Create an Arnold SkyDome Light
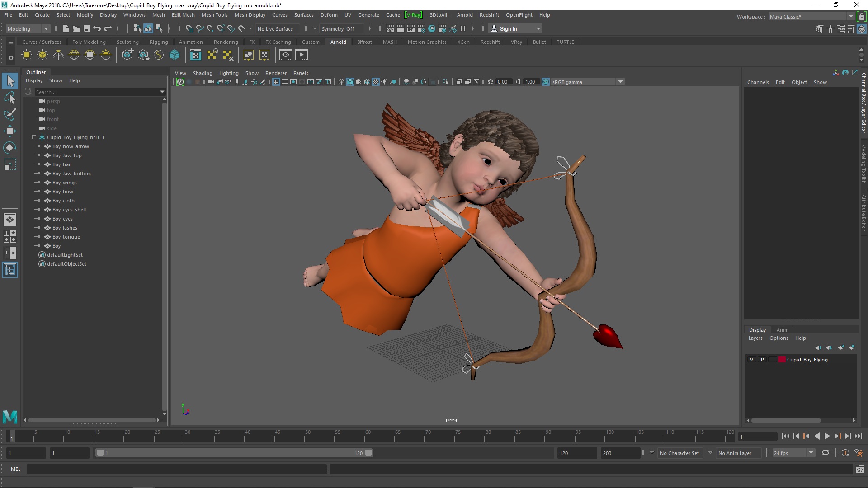This screenshot has height=488, width=868. click(74, 55)
